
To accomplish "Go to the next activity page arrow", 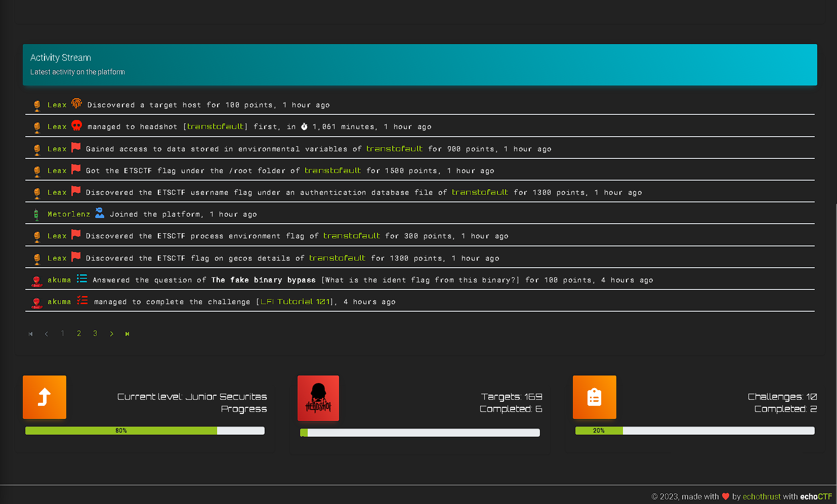I will click(x=111, y=334).
